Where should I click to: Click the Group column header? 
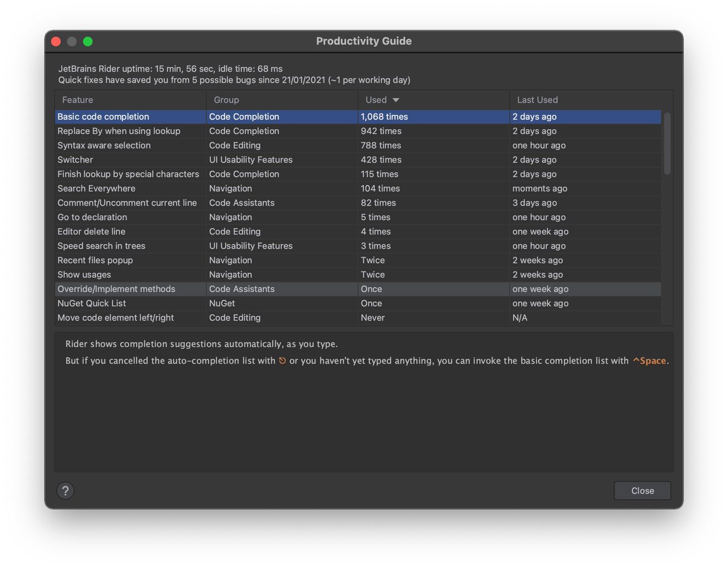[282, 99]
